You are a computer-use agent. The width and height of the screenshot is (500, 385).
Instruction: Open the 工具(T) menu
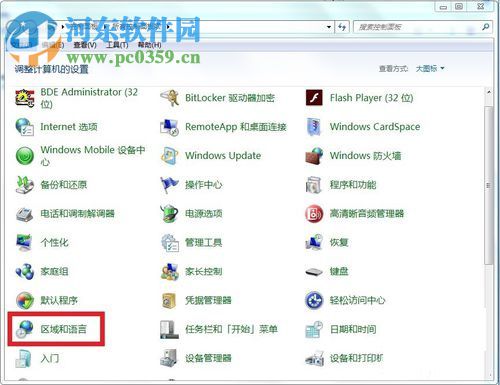pos(117,45)
